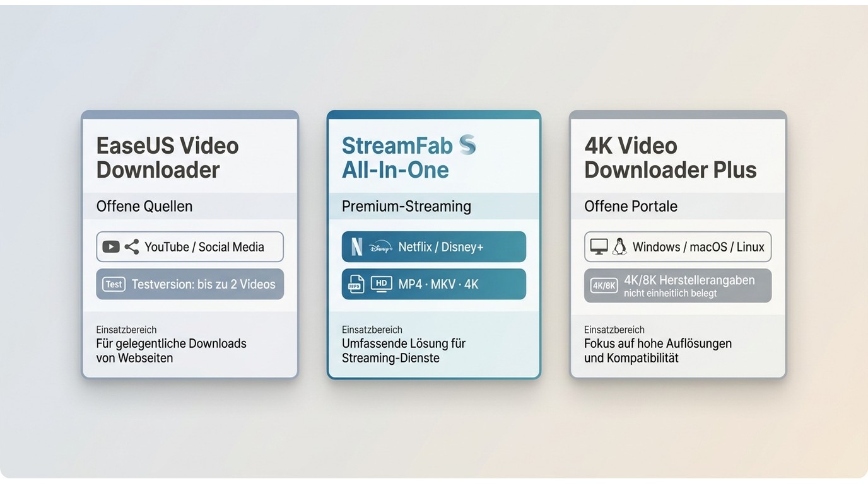
Task: Click the Offene Portale label
Action: [631, 206]
